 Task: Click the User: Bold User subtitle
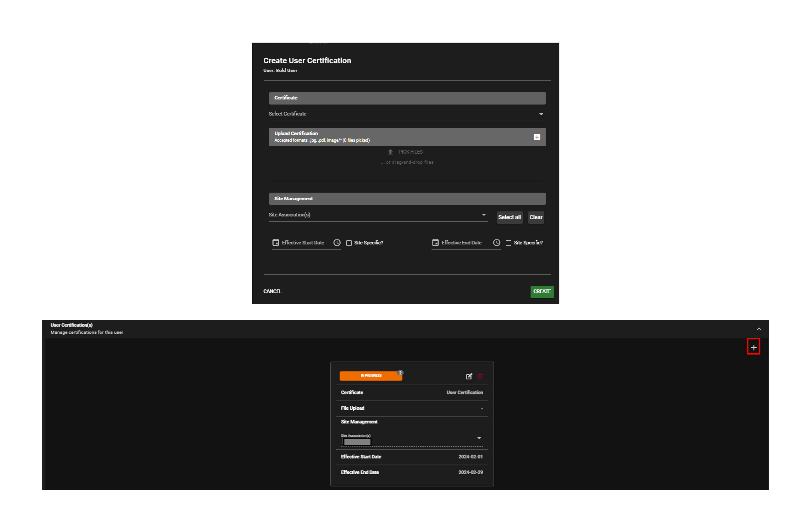point(280,70)
